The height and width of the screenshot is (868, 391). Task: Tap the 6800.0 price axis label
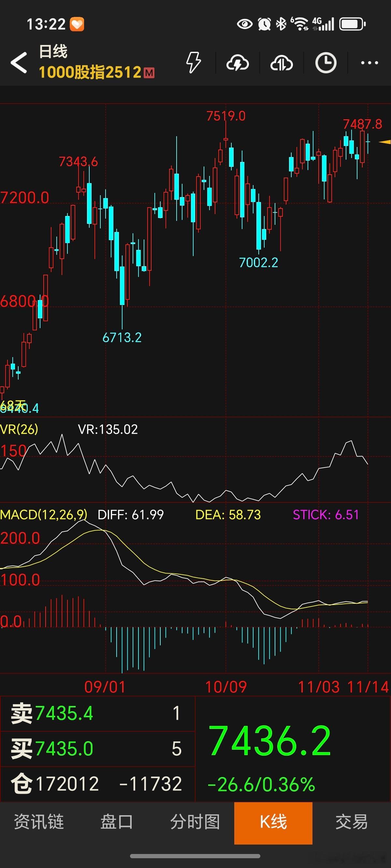point(25,301)
